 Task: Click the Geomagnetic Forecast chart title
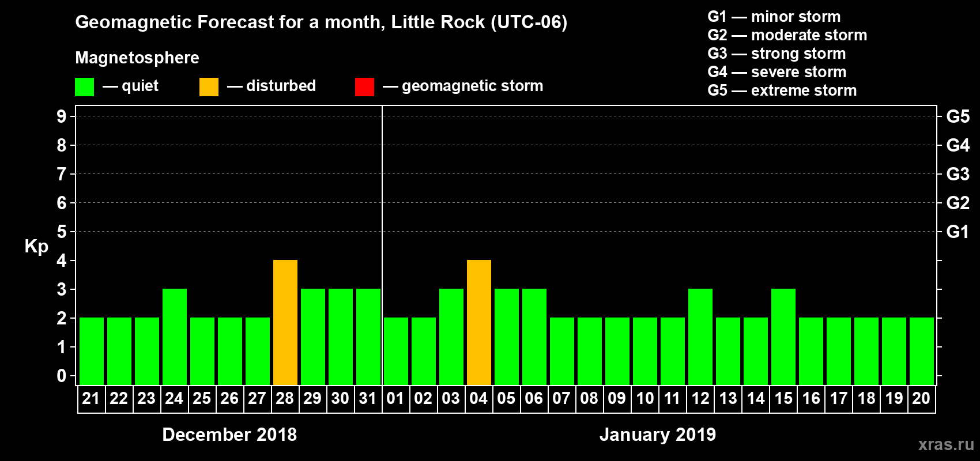click(321, 22)
